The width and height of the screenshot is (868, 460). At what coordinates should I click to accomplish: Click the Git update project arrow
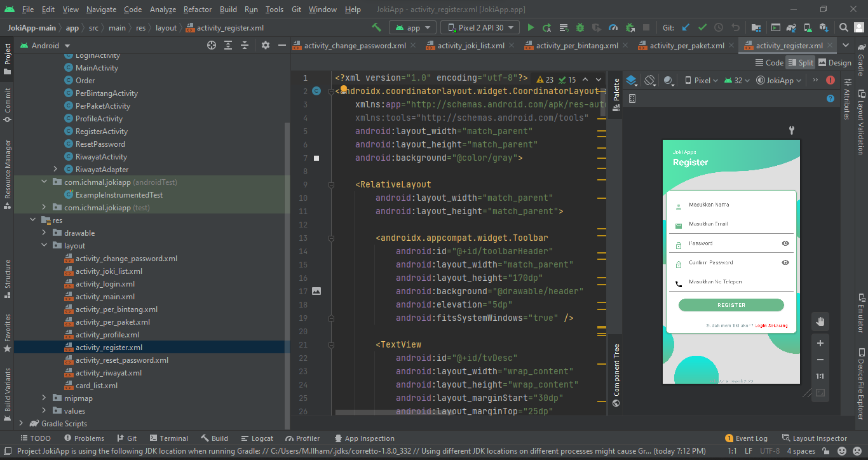click(686, 28)
